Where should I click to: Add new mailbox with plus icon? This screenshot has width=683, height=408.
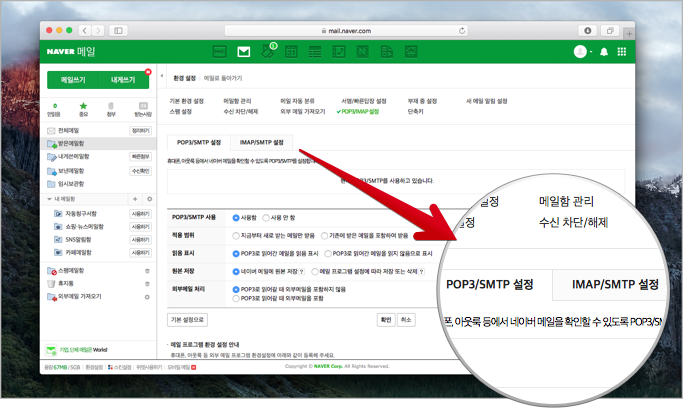tap(135, 199)
